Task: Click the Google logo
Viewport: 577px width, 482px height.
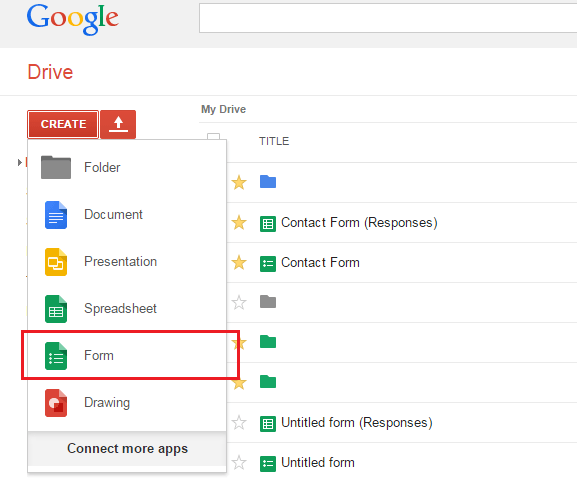Action: click(72, 18)
